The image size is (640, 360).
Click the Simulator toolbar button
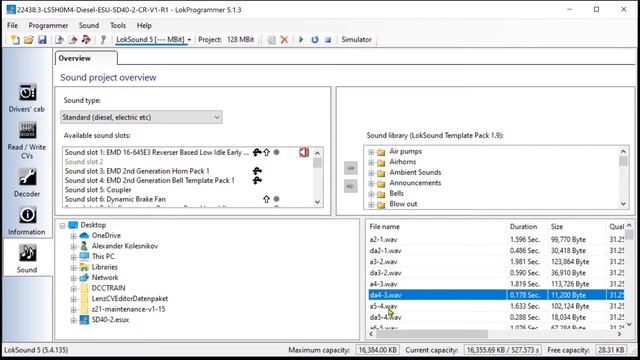[x=356, y=40]
